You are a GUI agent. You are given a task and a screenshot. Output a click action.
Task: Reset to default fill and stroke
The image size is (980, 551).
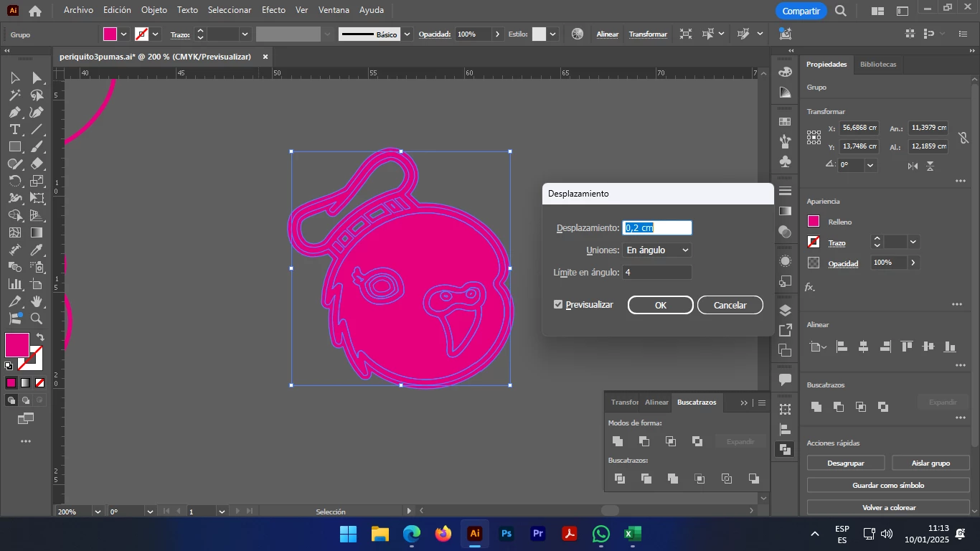pos(9,366)
